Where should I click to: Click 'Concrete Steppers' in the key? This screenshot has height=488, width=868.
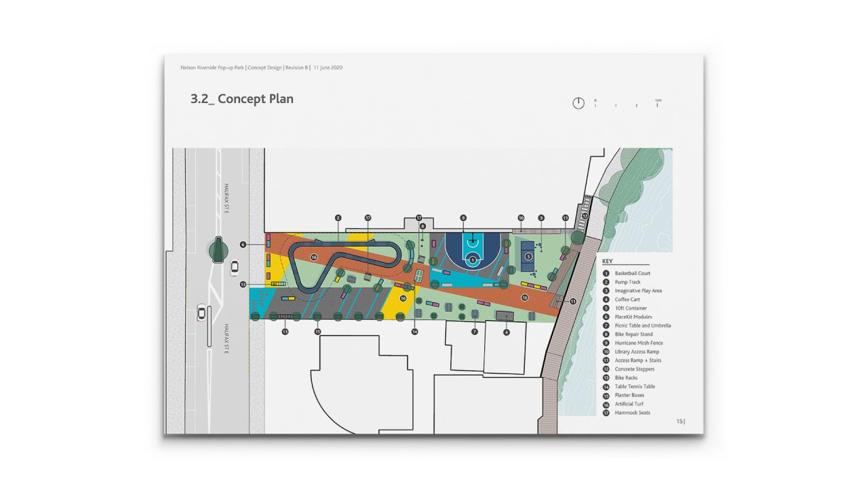pos(634,369)
